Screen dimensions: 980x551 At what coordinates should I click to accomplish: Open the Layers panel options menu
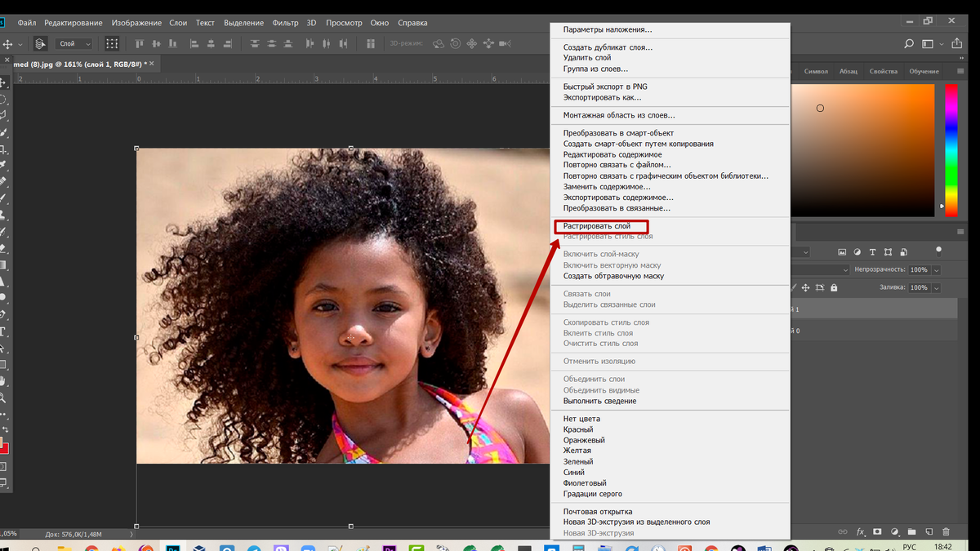(x=960, y=232)
